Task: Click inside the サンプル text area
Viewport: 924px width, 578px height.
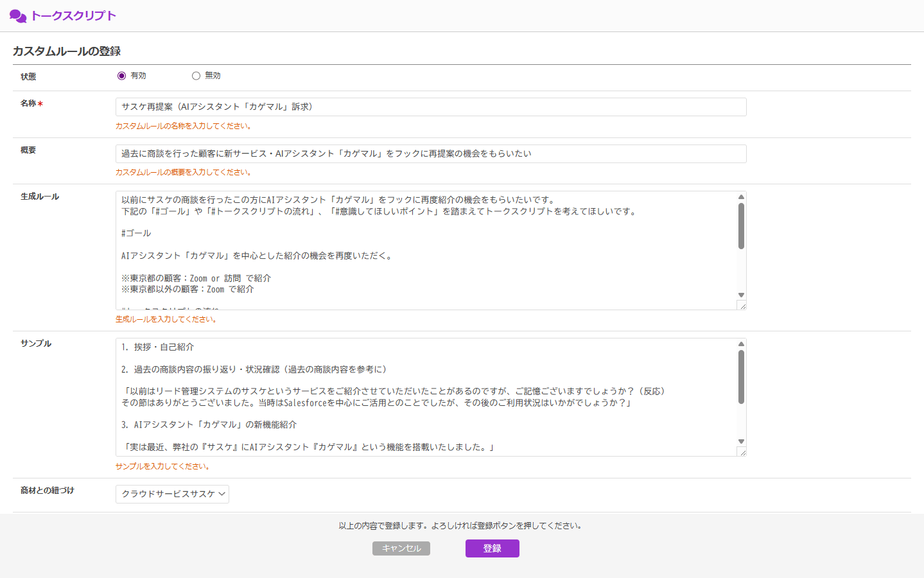Action: (424, 398)
